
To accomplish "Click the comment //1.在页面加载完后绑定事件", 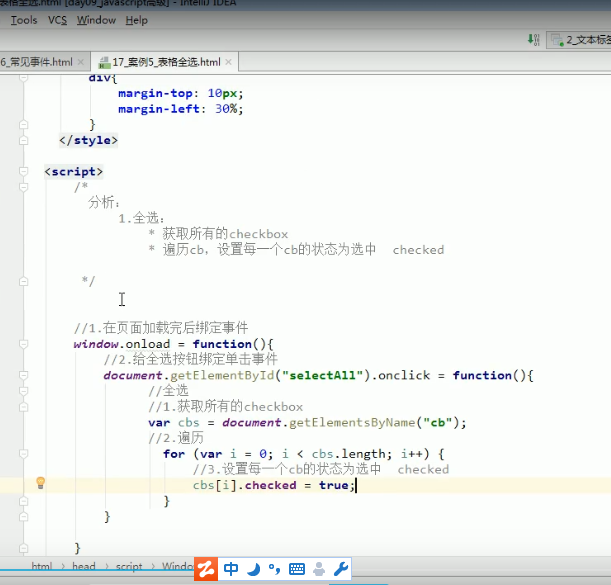I will pos(161,328).
